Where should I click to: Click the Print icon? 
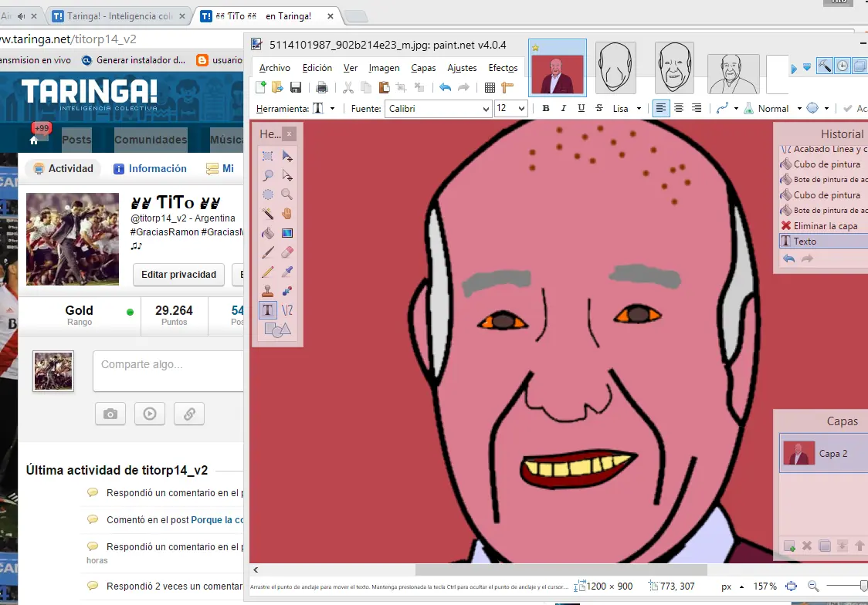click(x=321, y=87)
